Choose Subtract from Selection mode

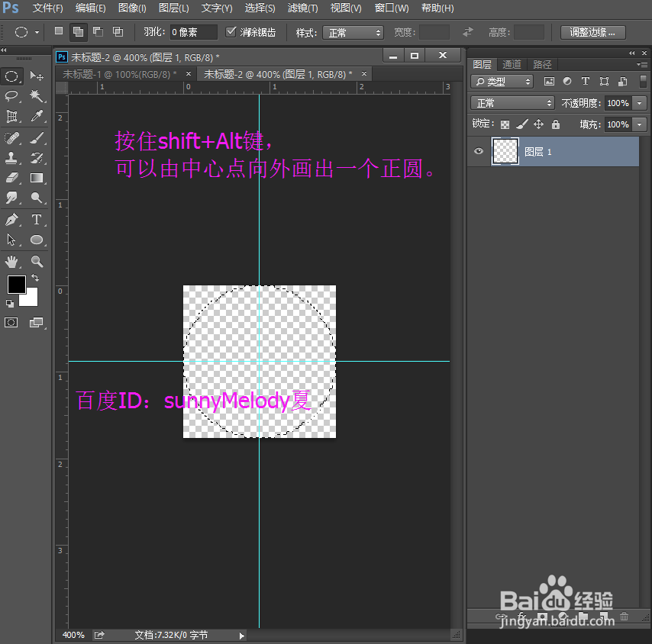[98, 31]
